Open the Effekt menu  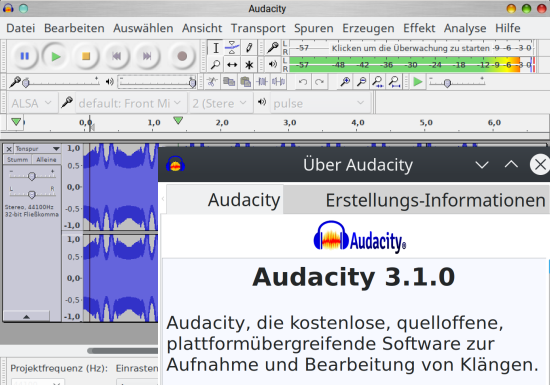[x=419, y=28]
